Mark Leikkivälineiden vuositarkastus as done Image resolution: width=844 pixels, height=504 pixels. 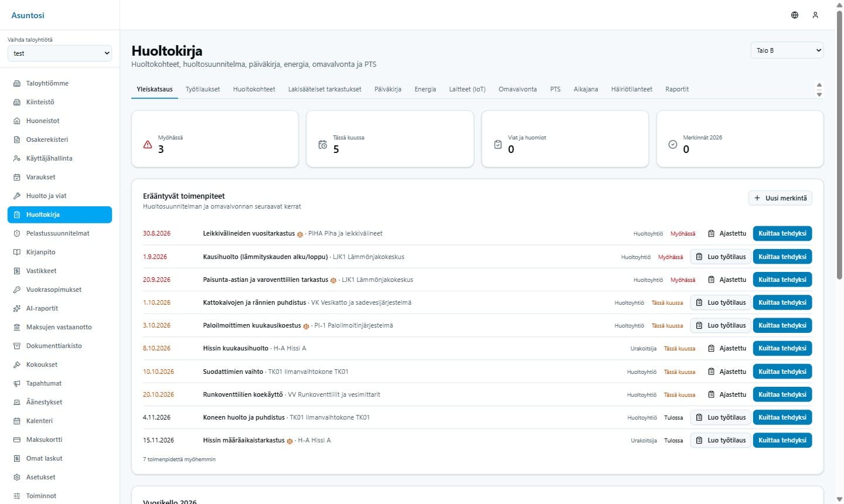pos(782,233)
